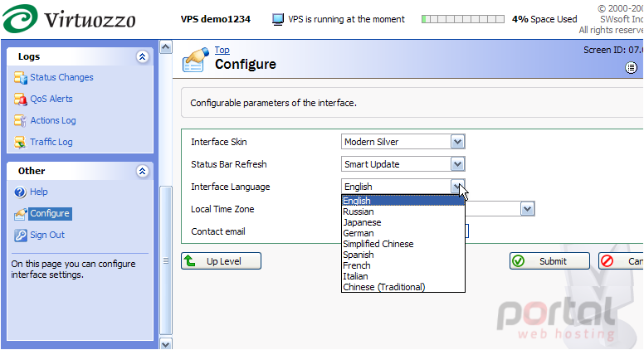Select Japanese from language list
Screen dimensions: 644x350
pyautogui.click(x=402, y=222)
